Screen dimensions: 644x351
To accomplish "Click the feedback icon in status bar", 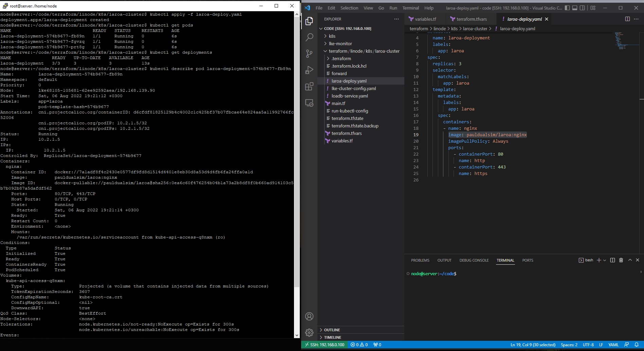I will point(626,345).
